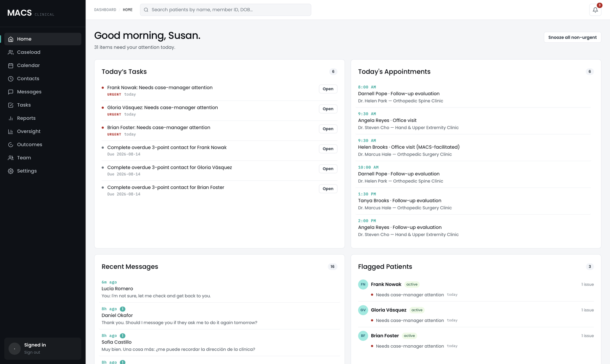The image size is (610, 364).
Task: Open overdue 3-point contact for Frank Nowak
Action: pyautogui.click(x=328, y=149)
